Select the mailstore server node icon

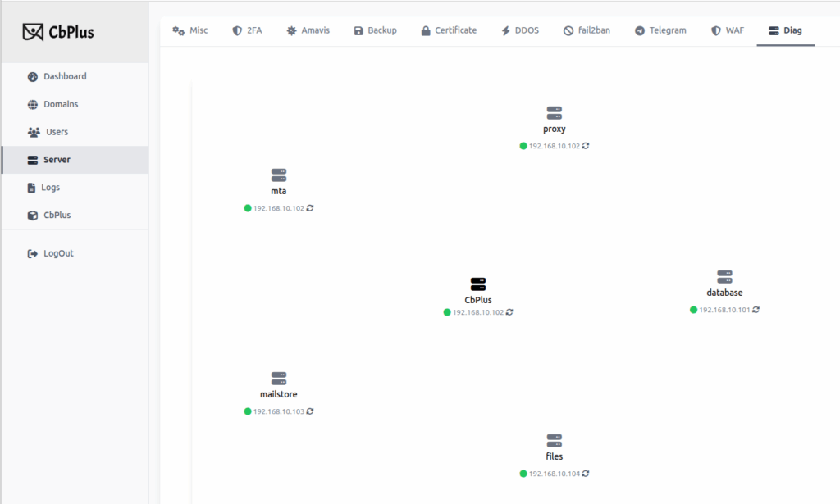tap(279, 379)
